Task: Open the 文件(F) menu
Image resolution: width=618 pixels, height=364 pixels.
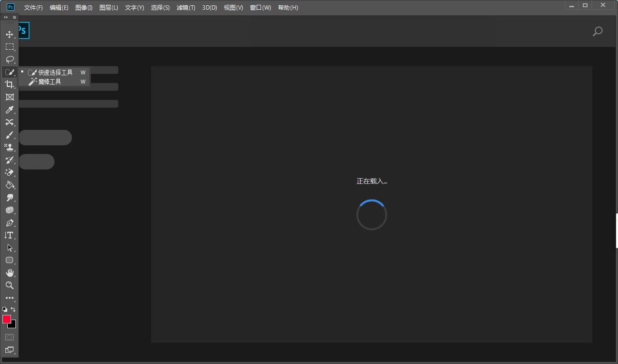Action: pyautogui.click(x=33, y=8)
